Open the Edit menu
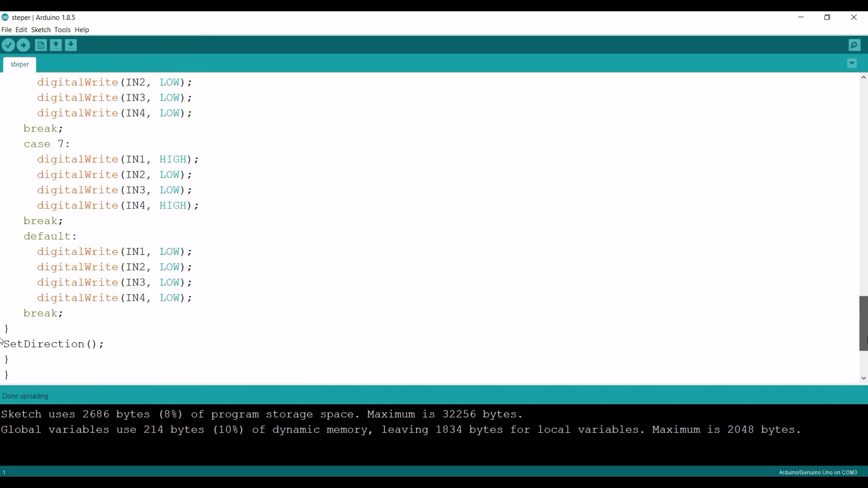The height and width of the screenshot is (488, 868). click(21, 30)
